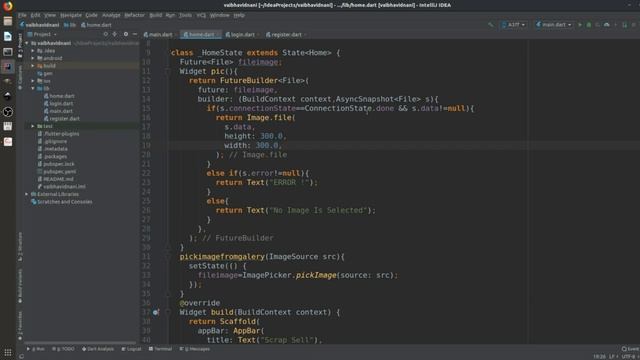Open the Refactor menu
The width and height of the screenshot is (640, 360).
pyautogui.click(x=134, y=15)
